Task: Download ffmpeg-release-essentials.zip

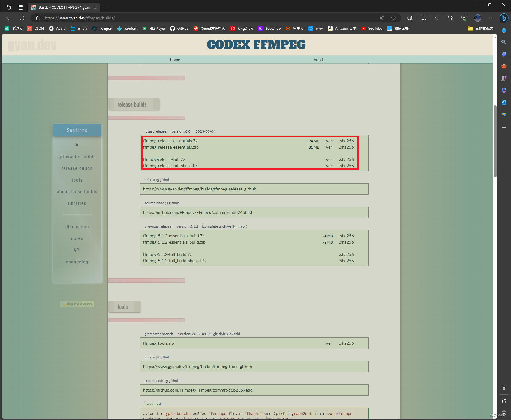Action: tap(171, 147)
